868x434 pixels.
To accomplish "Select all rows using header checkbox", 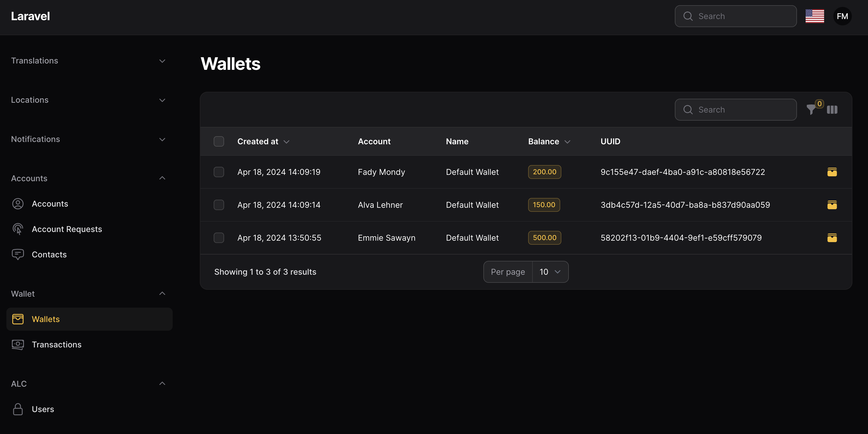I will [x=219, y=141].
